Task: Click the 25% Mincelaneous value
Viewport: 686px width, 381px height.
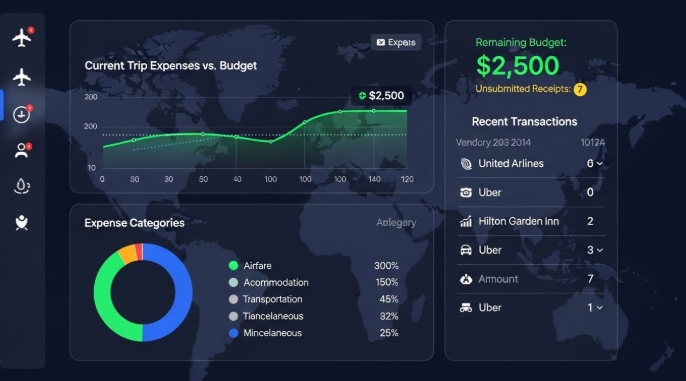Action: (x=389, y=333)
